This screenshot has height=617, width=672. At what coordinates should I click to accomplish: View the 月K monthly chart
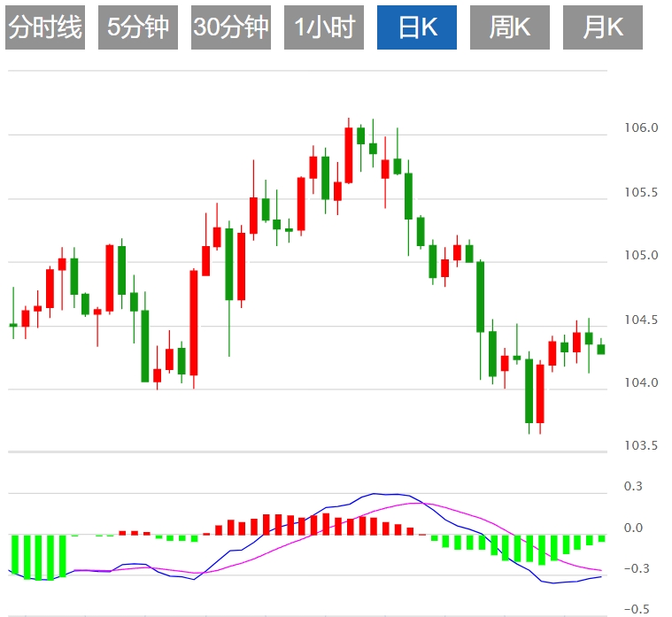tap(603, 27)
